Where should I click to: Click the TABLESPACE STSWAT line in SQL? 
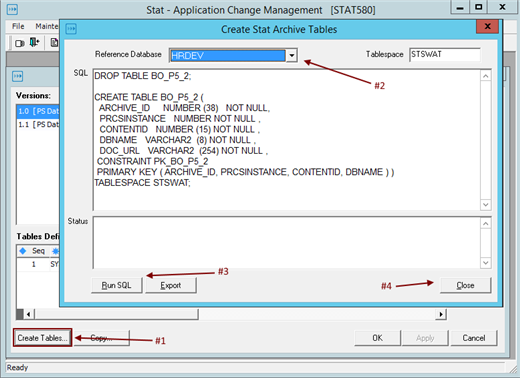142,183
